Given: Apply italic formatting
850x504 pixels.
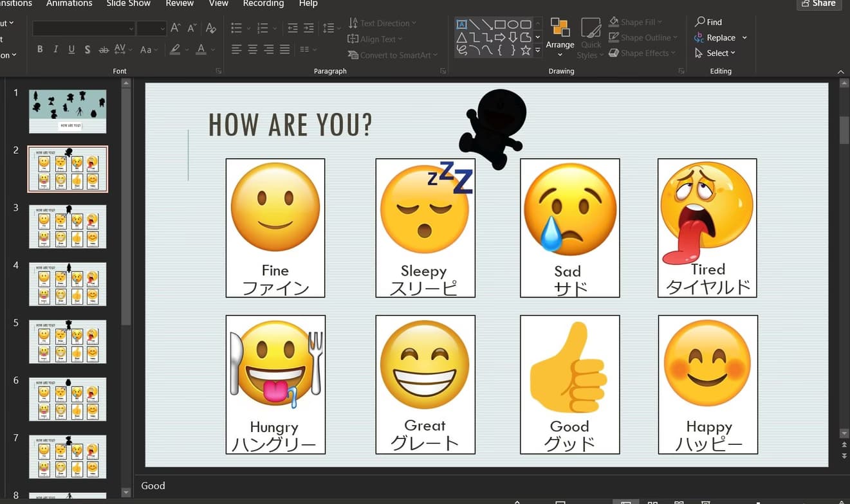Looking at the screenshot, I should tap(55, 49).
